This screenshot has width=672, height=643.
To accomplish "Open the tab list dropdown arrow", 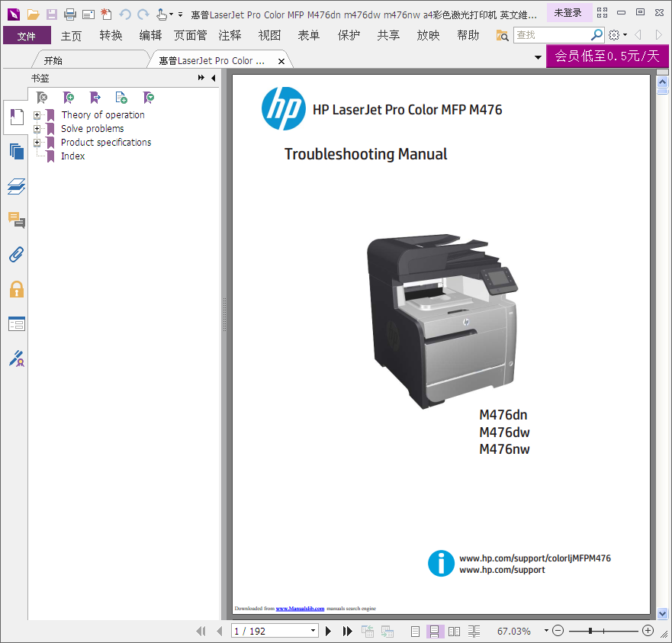I will tap(538, 57).
